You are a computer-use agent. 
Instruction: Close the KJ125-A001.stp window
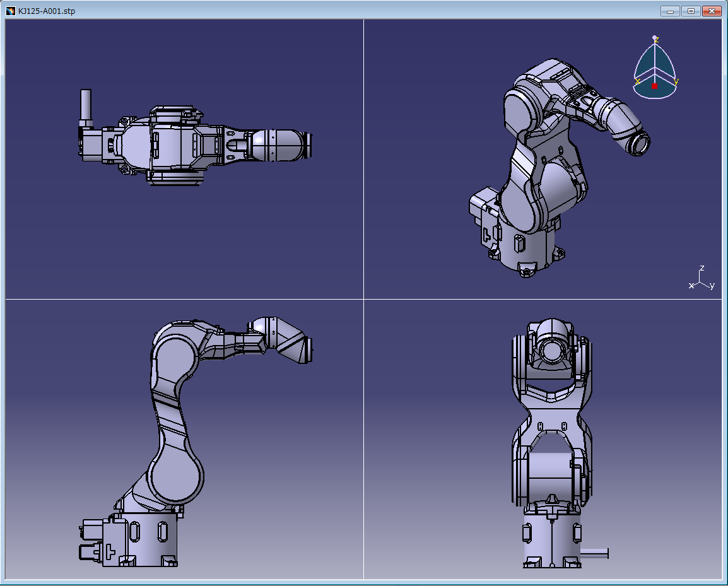click(712, 11)
